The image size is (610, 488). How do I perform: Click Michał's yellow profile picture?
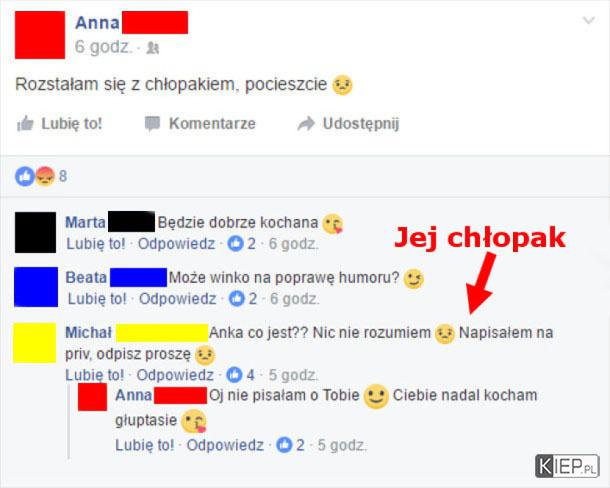tap(35, 342)
